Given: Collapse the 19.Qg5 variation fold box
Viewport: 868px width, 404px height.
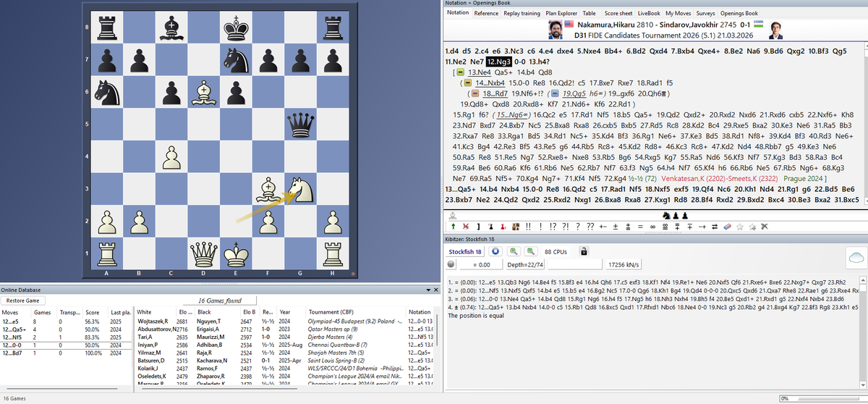Looking at the screenshot, I should coord(555,93).
